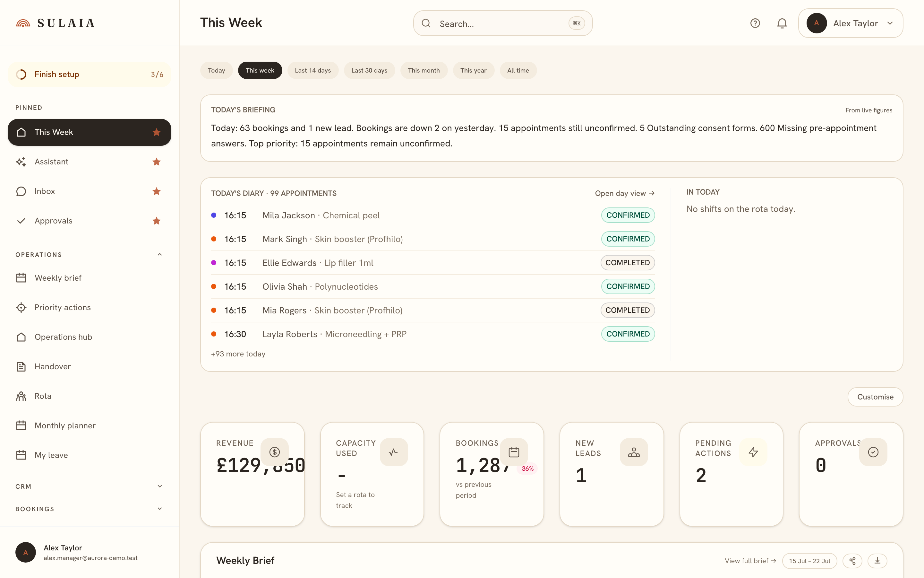Focus the Search field

[503, 23]
